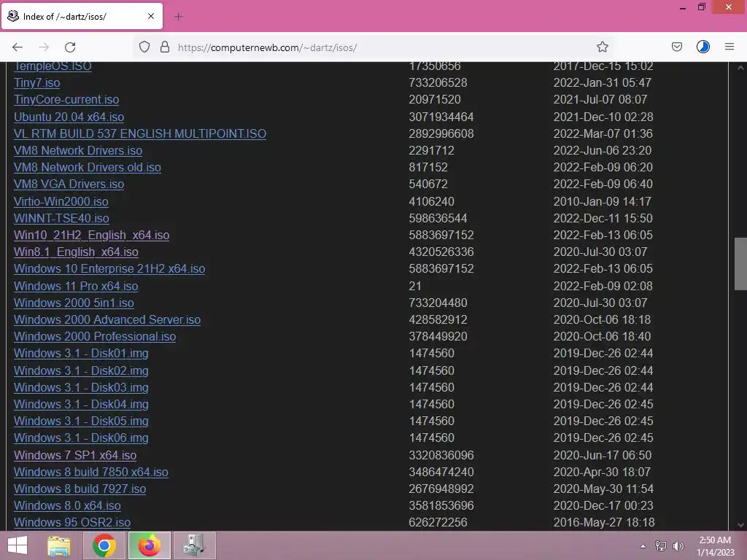Open Windows 3.1 - Disk04.img link
747x560 pixels.
click(81, 404)
